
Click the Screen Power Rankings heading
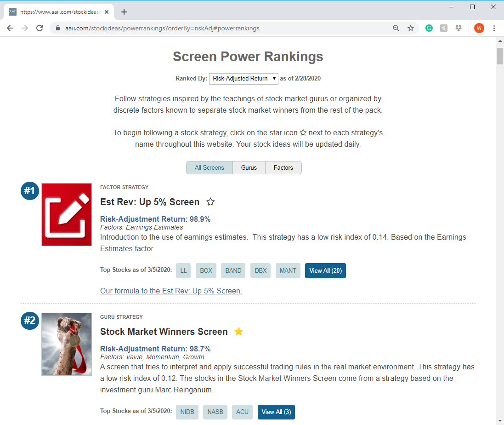[248, 57]
